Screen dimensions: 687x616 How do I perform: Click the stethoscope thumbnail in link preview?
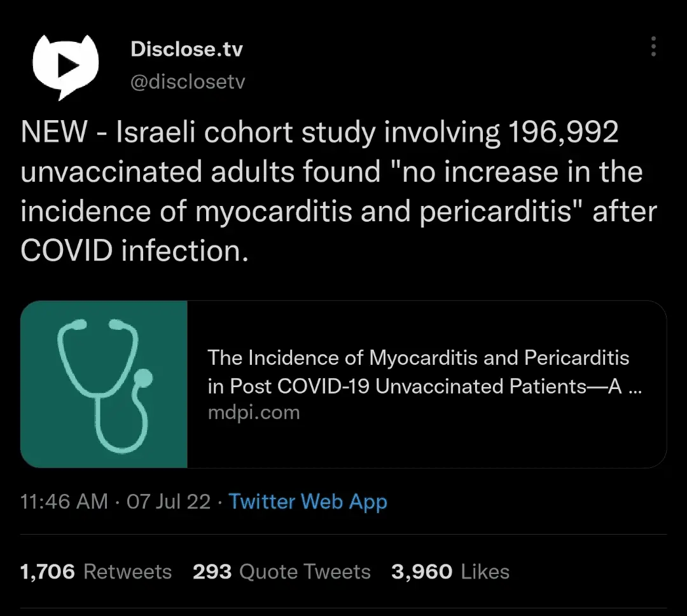(104, 384)
